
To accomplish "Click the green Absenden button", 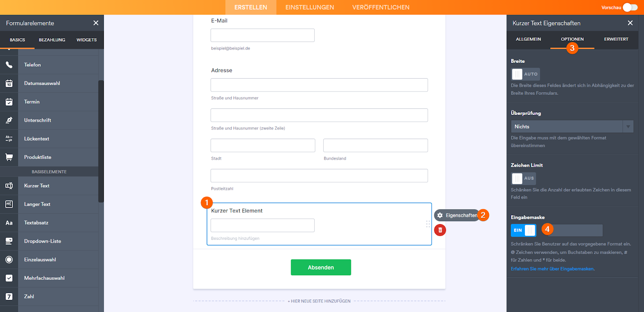I will click(x=321, y=267).
